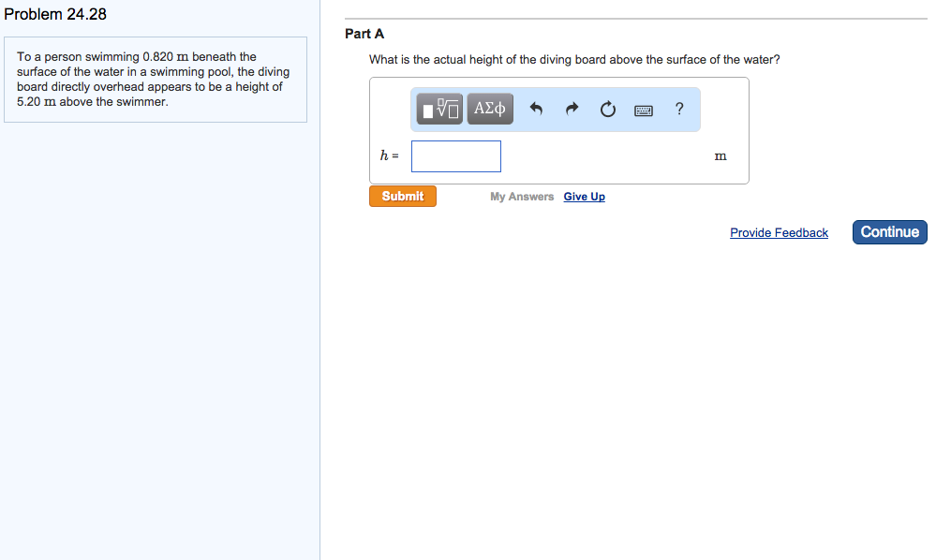This screenshot has width=936, height=560.
Task: Open the My Answers link
Action: [522, 197]
